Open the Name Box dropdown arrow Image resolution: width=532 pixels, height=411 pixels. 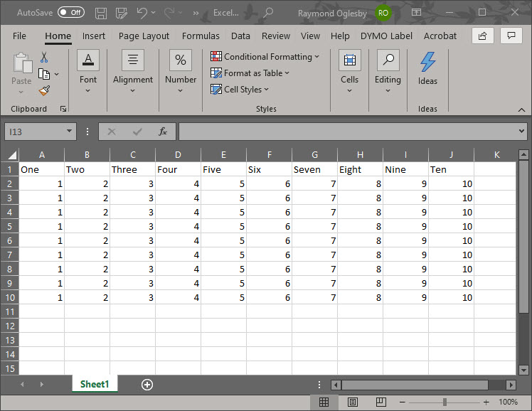click(69, 132)
